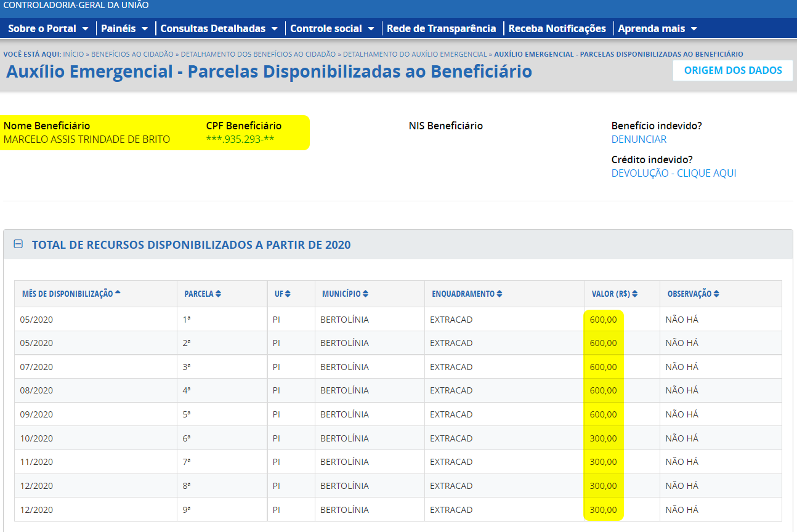Expand Sobre o Portal dropdown arrow

click(x=85, y=29)
